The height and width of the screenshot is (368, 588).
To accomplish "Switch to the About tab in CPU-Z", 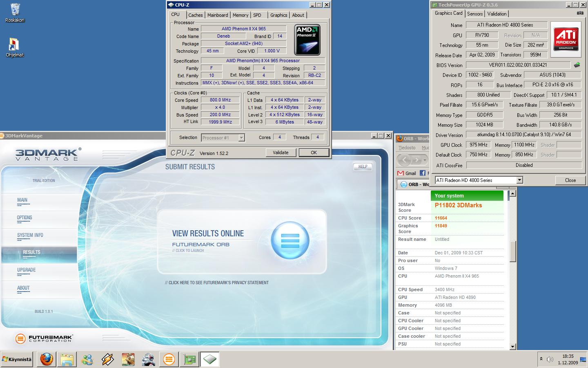I will coord(298,15).
